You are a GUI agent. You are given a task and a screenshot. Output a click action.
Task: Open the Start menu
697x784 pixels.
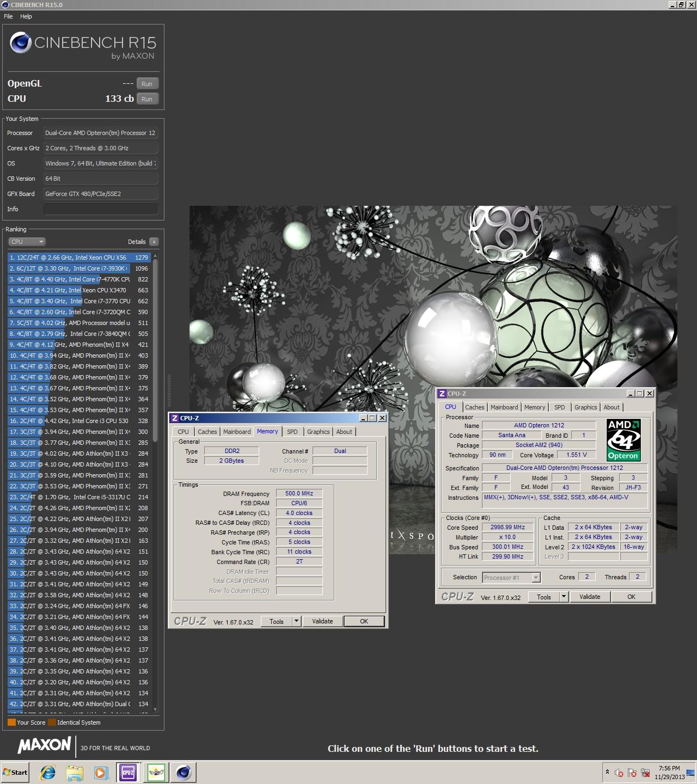(15, 772)
